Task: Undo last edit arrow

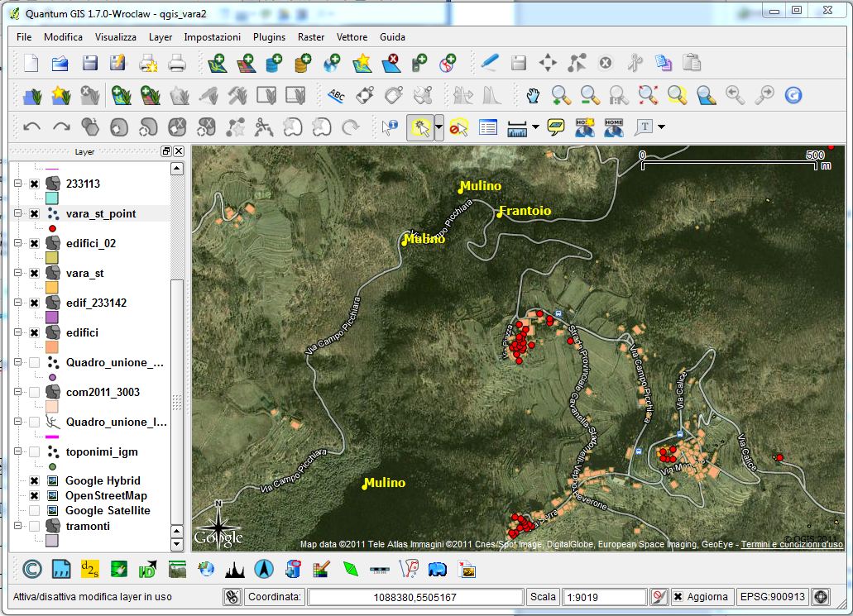Action: [x=31, y=127]
